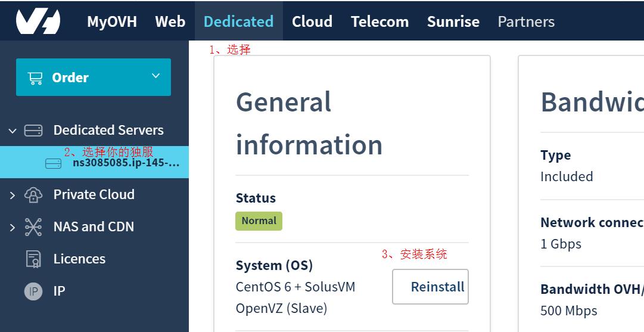Click the Order button
Screen dimensions: 644x332
point(94,77)
